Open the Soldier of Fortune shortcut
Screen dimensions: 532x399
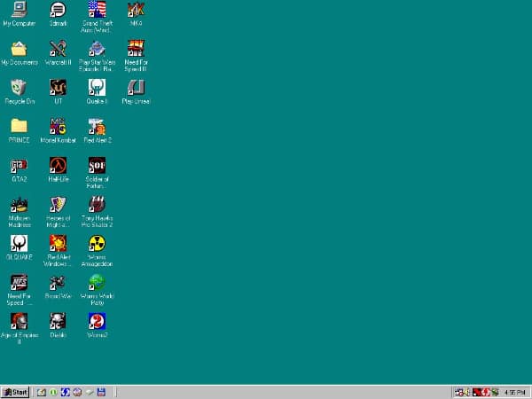tap(97, 166)
